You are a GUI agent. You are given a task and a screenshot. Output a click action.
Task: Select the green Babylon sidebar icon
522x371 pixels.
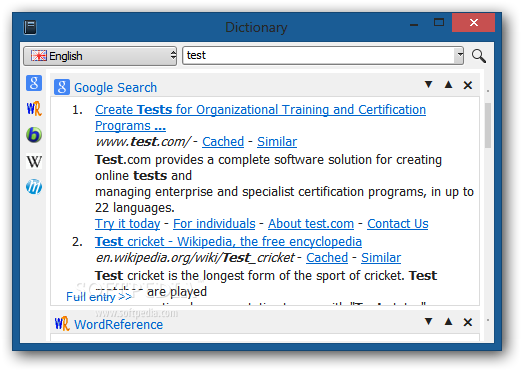point(34,135)
